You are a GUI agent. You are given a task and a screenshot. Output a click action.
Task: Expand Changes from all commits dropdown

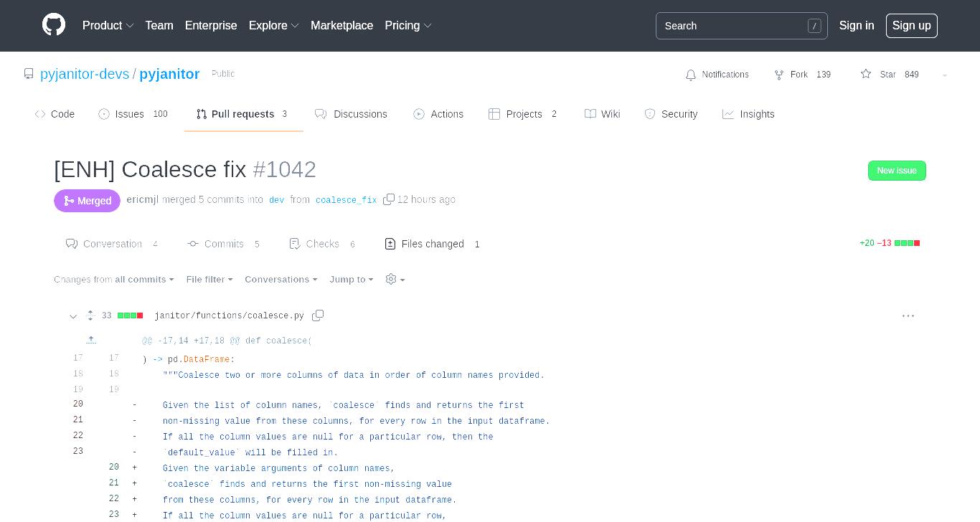(x=114, y=280)
